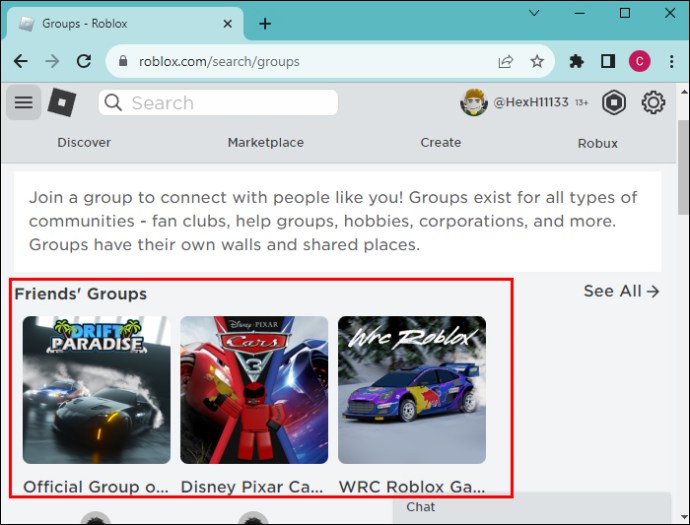
Task: Open the Chrome profile C avatar
Action: [639, 61]
